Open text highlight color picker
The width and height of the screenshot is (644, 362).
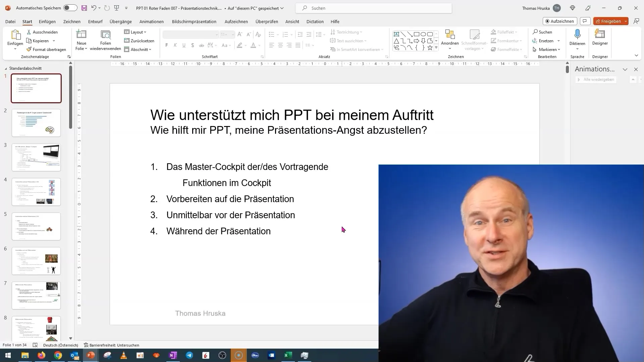(x=239, y=45)
